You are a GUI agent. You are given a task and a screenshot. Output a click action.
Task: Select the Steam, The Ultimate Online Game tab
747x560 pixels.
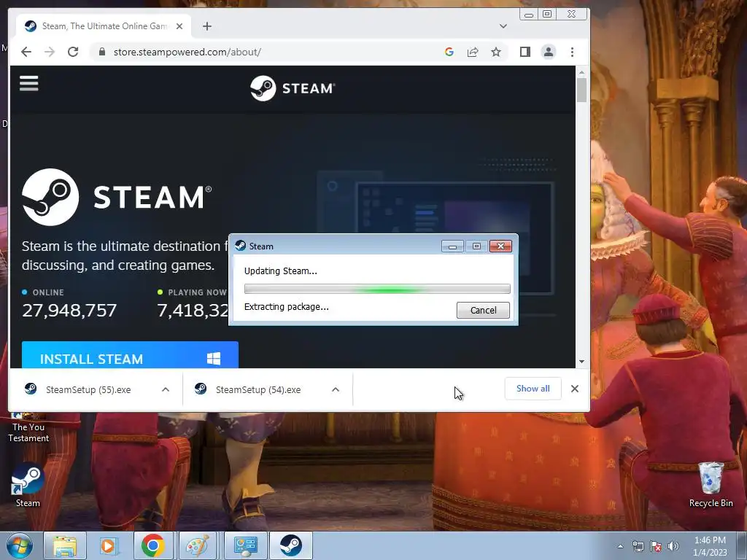coord(104,26)
